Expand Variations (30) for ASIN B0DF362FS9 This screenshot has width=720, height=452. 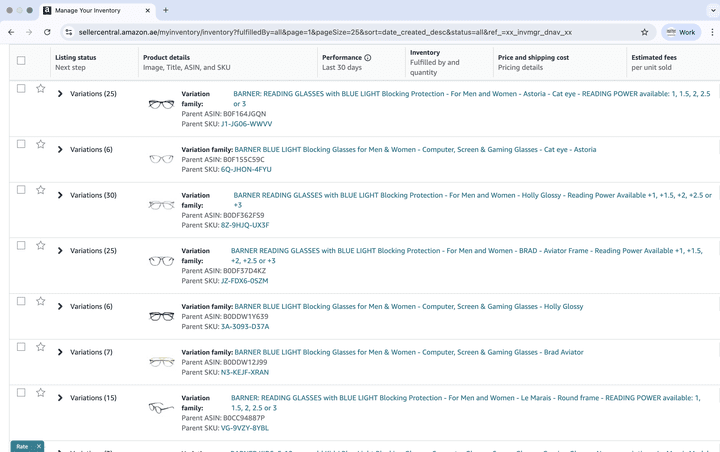tap(60, 195)
